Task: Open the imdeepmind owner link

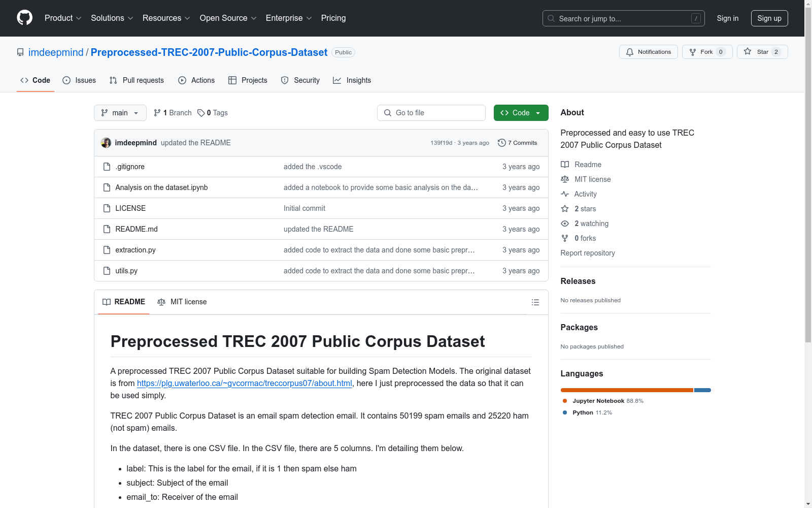Action: click(56, 52)
